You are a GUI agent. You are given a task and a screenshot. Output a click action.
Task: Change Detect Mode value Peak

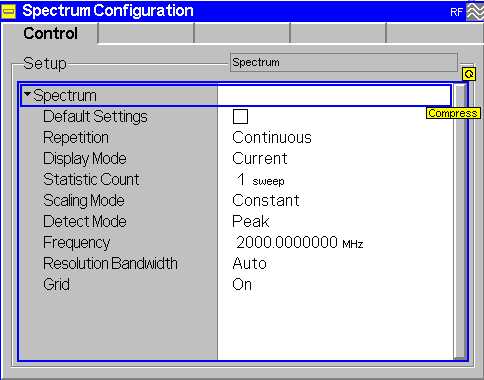[x=251, y=222]
